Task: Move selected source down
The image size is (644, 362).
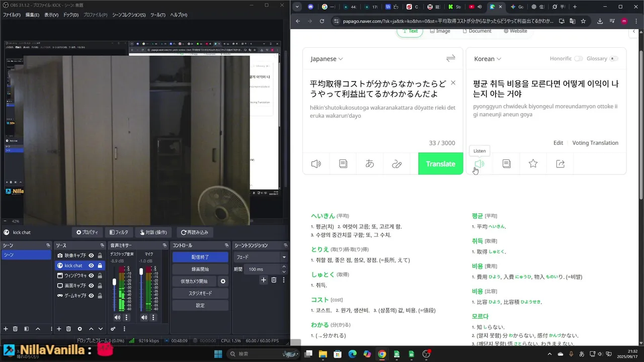Action: click(x=101, y=329)
